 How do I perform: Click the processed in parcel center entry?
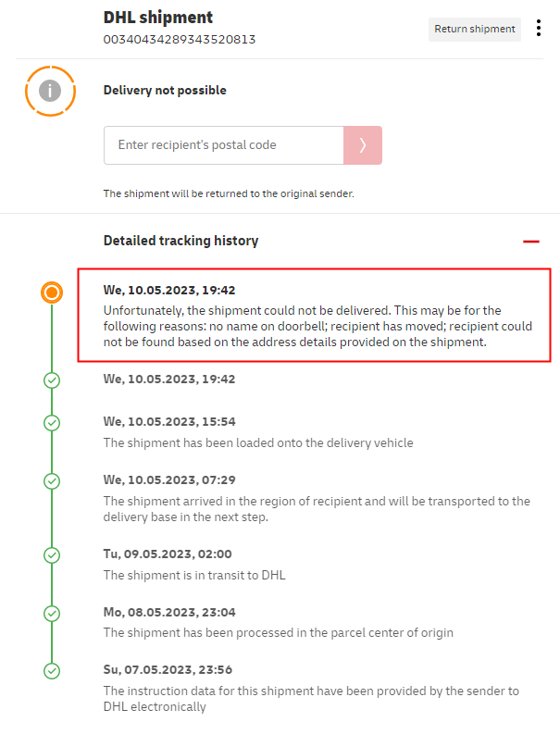click(278, 632)
